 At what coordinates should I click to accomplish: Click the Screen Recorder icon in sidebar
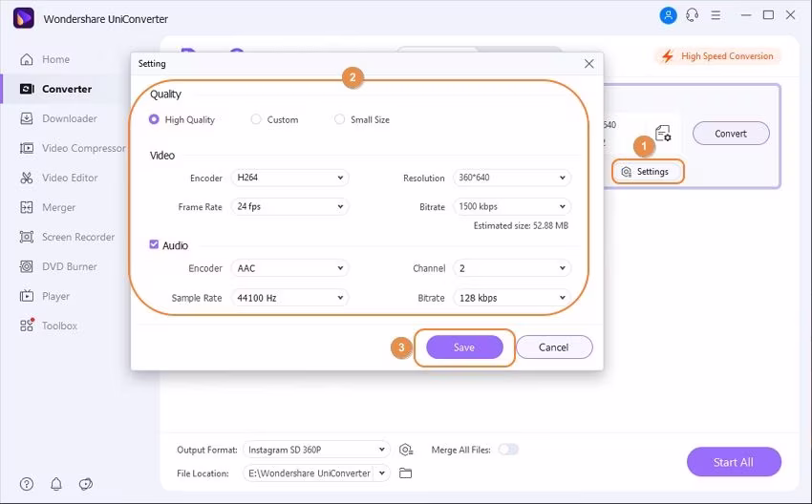click(x=27, y=237)
